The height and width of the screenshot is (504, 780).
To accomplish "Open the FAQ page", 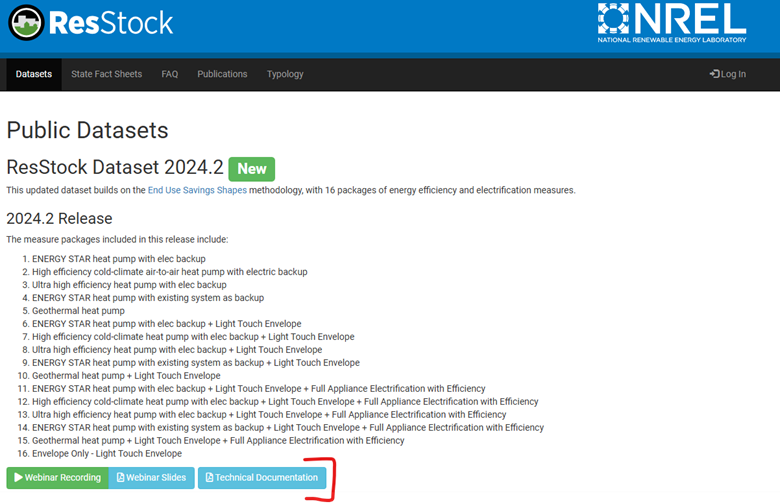I will coord(170,74).
